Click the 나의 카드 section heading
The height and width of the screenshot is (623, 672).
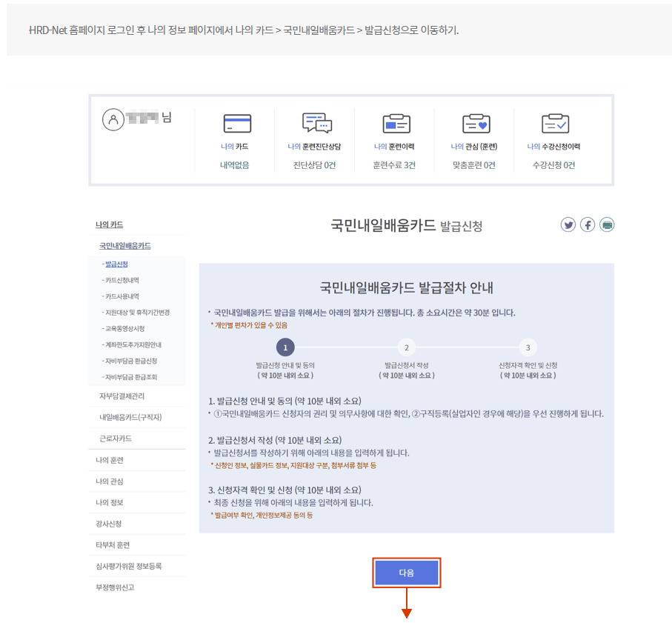point(109,222)
